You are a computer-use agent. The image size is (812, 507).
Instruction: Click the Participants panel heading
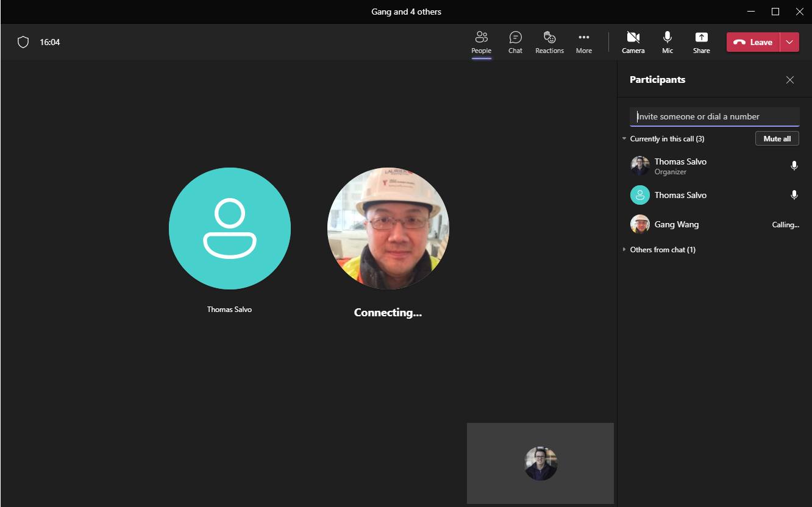[657, 80]
